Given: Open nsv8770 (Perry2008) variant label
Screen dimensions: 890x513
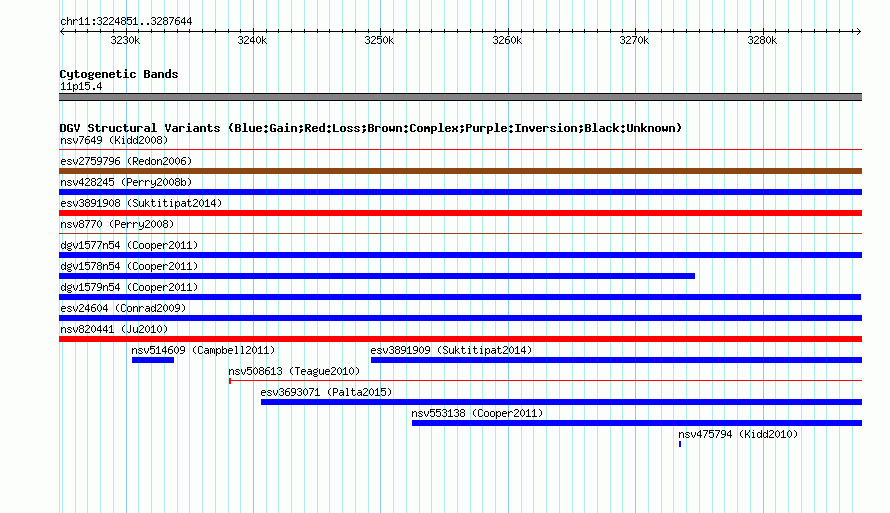Looking at the screenshot, I should point(117,224).
